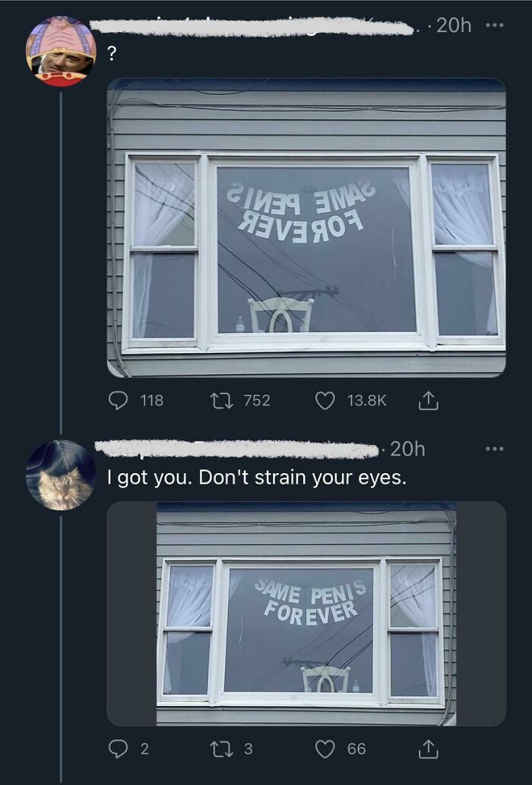The height and width of the screenshot is (785, 532).
Task: Share the first tweet via share icon
Action: click(429, 401)
